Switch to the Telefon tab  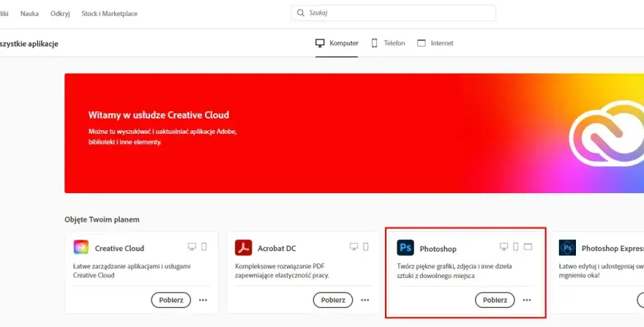point(388,43)
